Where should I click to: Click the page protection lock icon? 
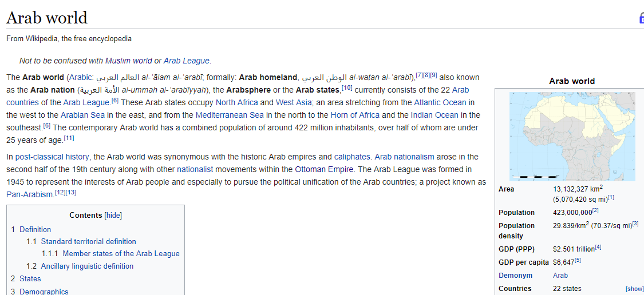[x=641, y=18]
